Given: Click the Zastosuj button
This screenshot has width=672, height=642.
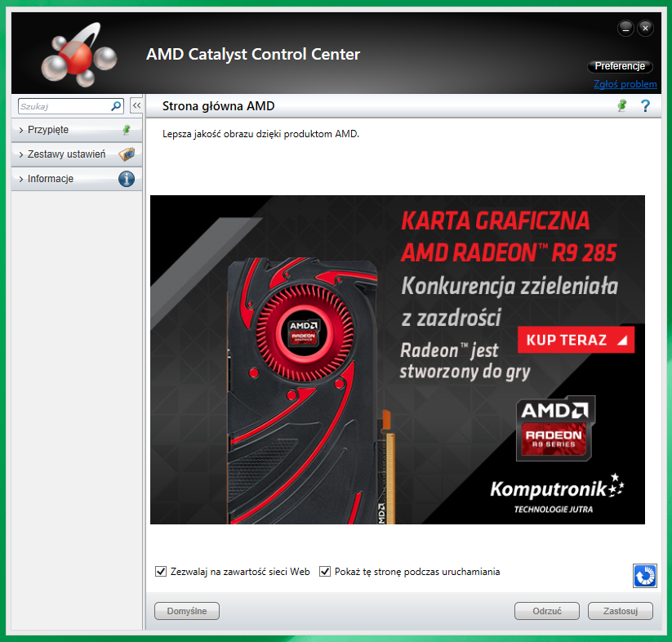Looking at the screenshot, I should tap(621, 611).
